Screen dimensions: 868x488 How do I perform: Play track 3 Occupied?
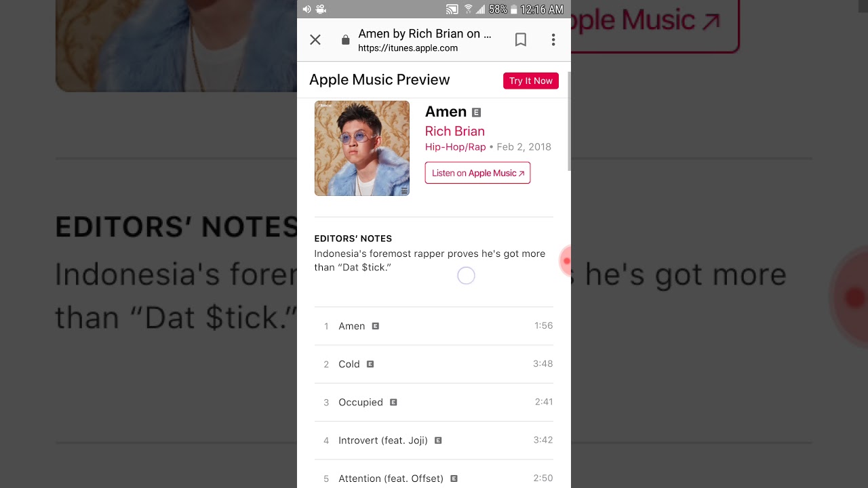pyautogui.click(x=434, y=402)
